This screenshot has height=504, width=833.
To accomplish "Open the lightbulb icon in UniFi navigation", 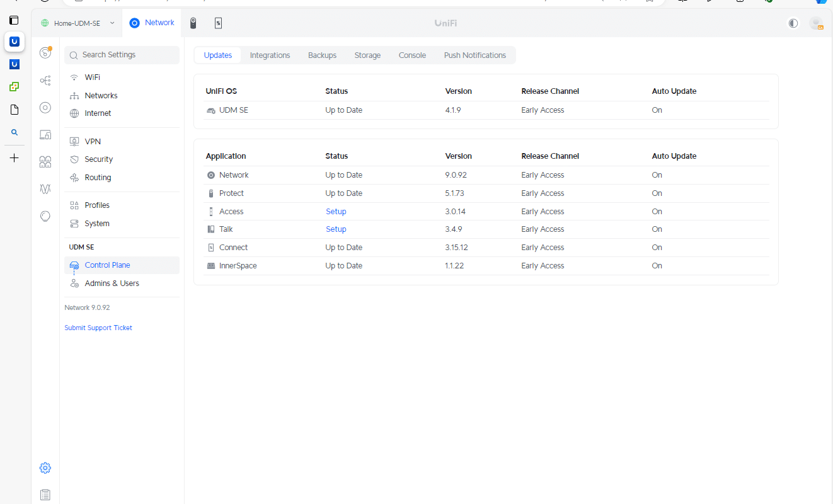I will pyautogui.click(x=45, y=216).
